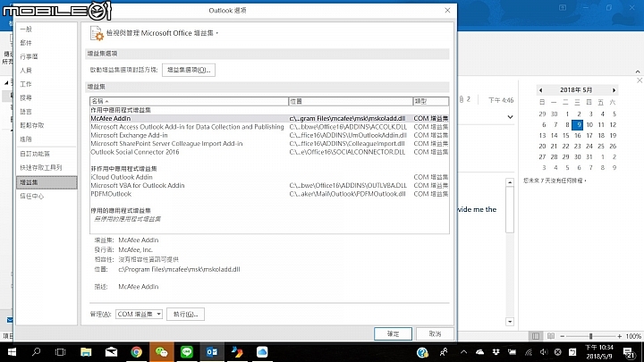The image size is (644, 362).
Task: Open the iCloud app on the taskbar
Action: pos(262,352)
